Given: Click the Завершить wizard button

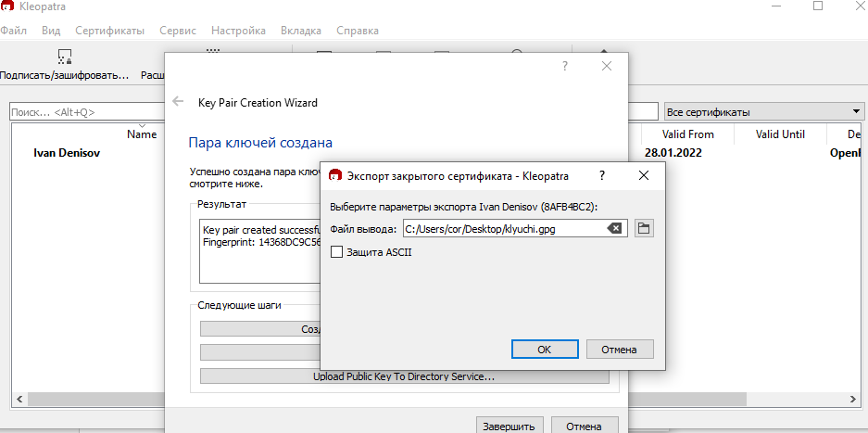Looking at the screenshot, I should point(509,427).
